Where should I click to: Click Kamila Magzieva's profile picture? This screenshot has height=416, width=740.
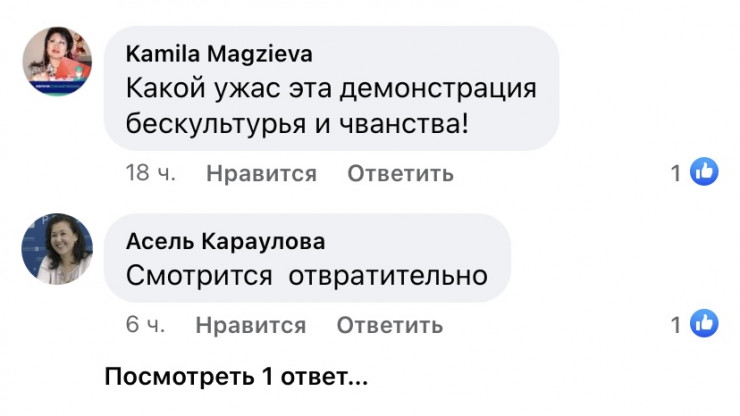pos(57,61)
